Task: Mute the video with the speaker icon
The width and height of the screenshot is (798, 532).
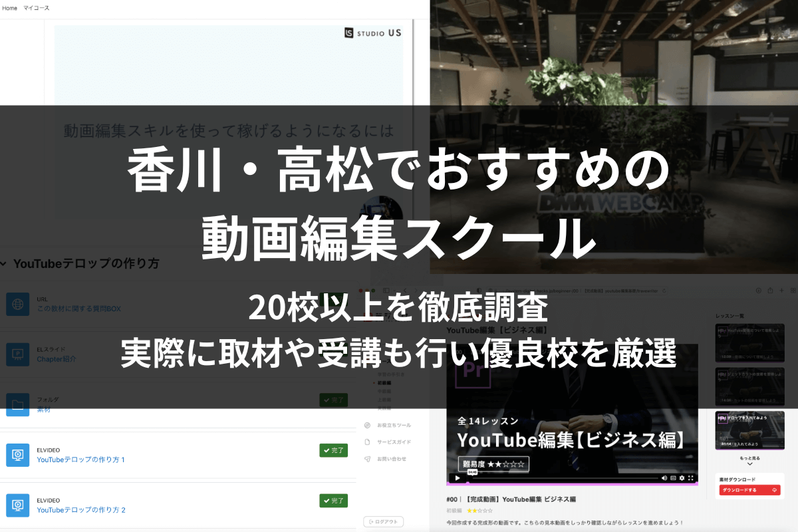Action: tap(664, 478)
